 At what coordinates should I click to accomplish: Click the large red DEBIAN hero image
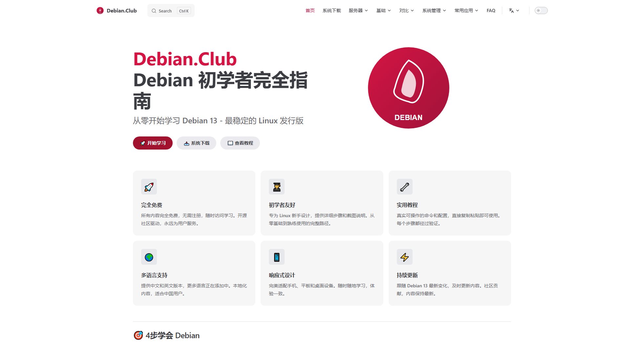point(409,88)
